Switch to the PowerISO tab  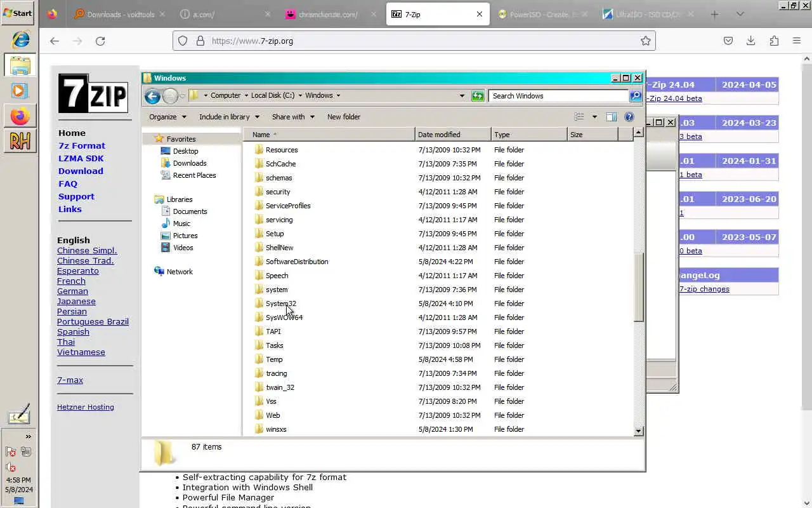click(542, 14)
